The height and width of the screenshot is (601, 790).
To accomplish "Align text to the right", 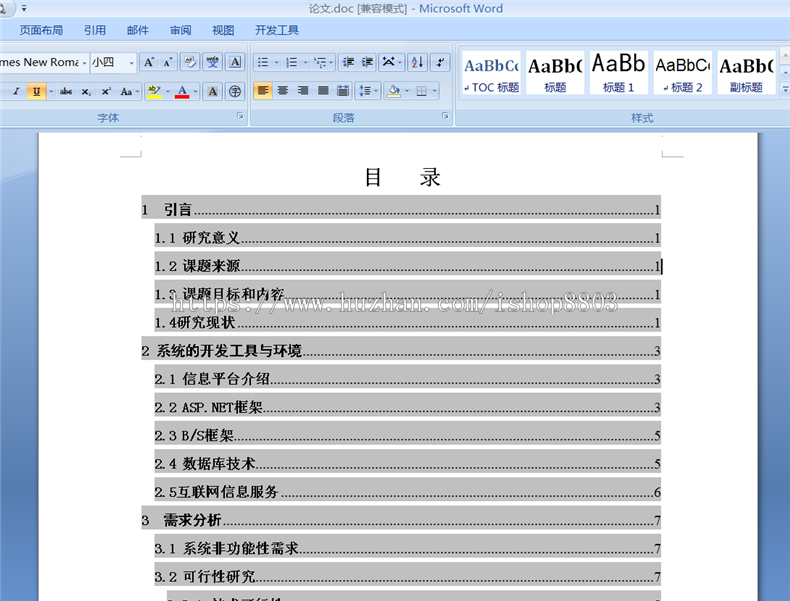I will [303, 91].
